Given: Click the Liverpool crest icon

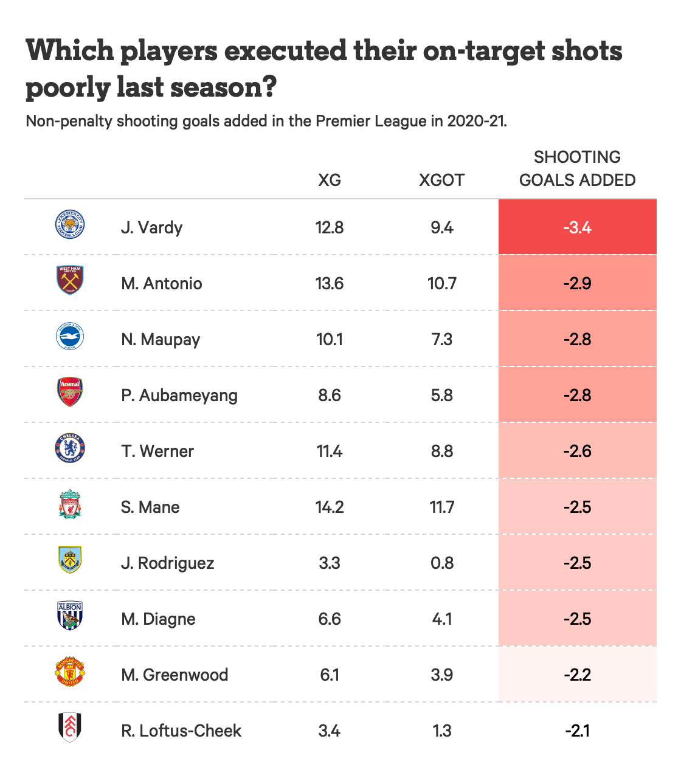Looking at the screenshot, I should (x=70, y=504).
